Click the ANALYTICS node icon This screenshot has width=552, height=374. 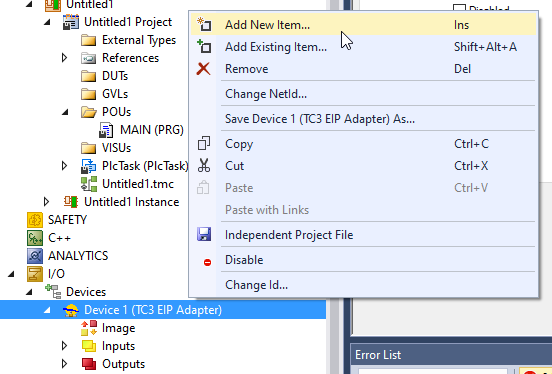34,256
